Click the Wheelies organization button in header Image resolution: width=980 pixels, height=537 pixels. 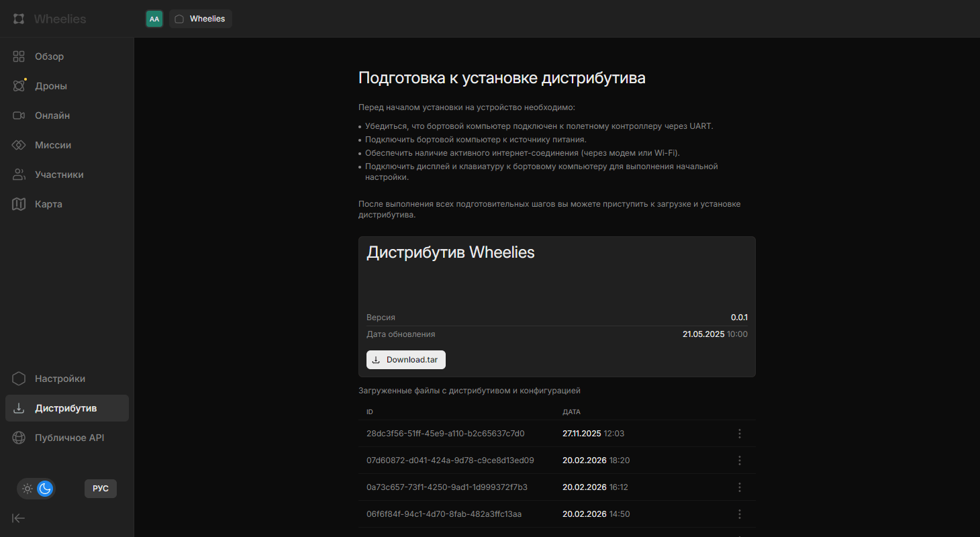click(201, 19)
